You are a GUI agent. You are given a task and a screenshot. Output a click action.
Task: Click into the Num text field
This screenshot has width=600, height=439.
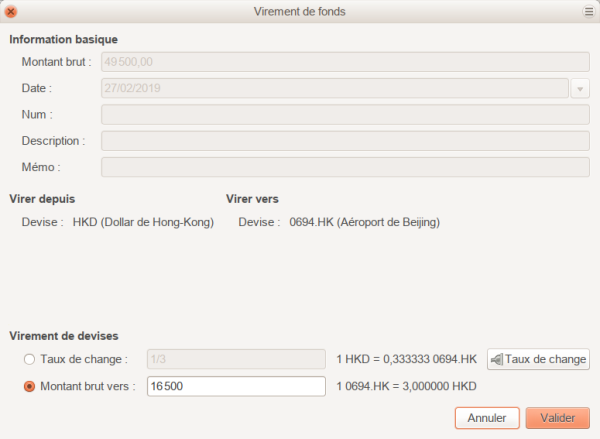343,115
